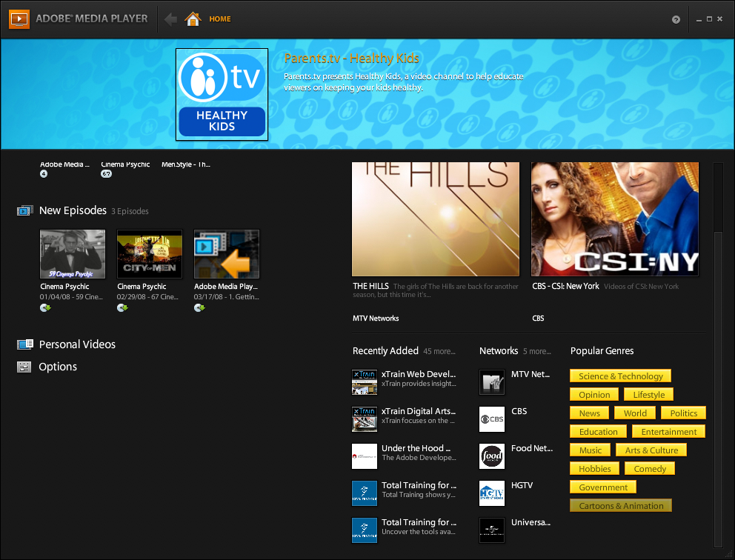
Task: Select the Politics genre tag
Action: 683,413
